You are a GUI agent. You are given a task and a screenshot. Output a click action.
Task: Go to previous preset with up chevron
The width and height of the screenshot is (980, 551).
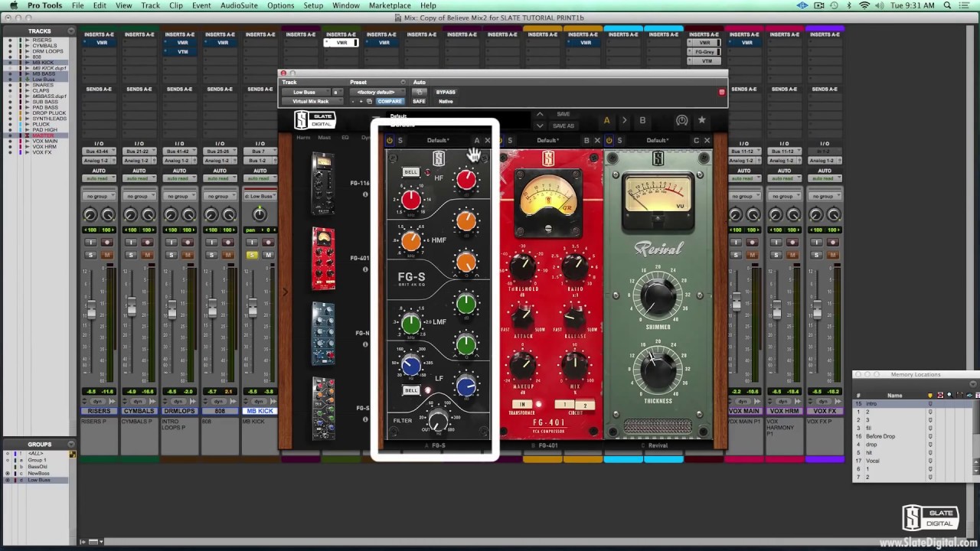tap(540, 114)
